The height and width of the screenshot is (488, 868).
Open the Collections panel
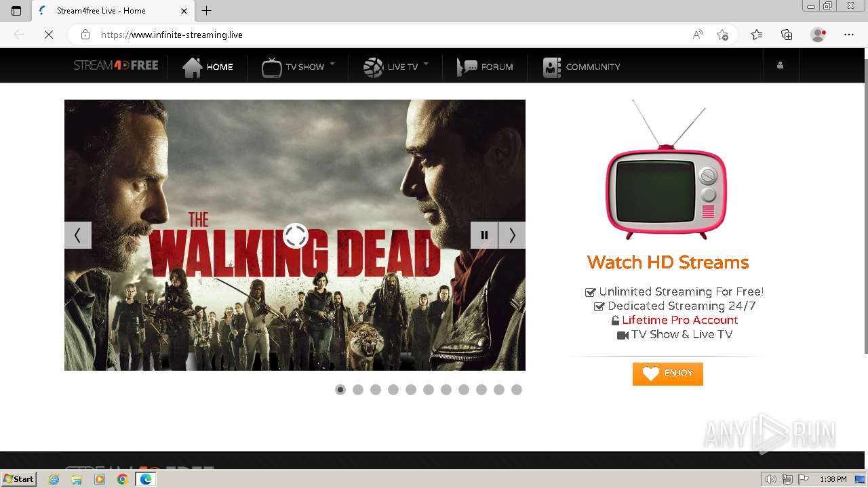pos(787,35)
